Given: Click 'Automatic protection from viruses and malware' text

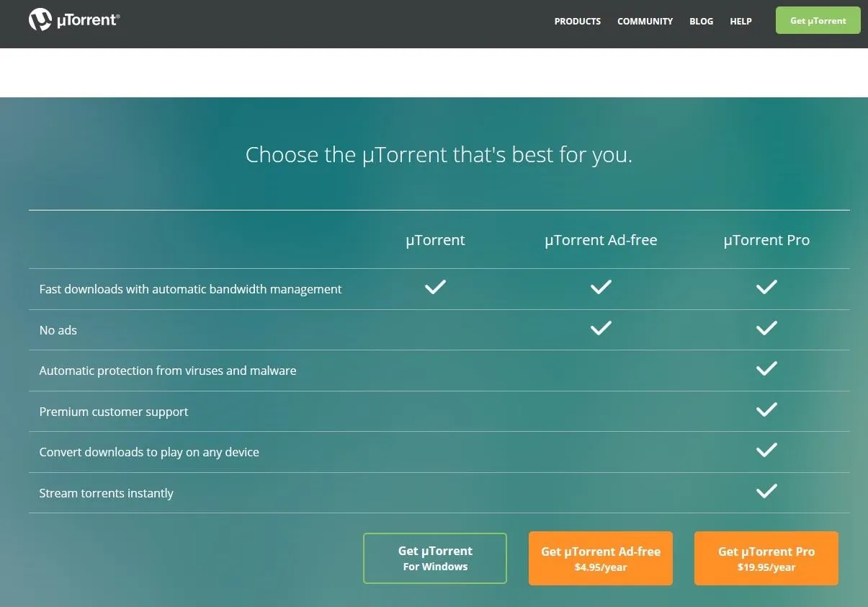Looking at the screenshot, I should (168, 371).
